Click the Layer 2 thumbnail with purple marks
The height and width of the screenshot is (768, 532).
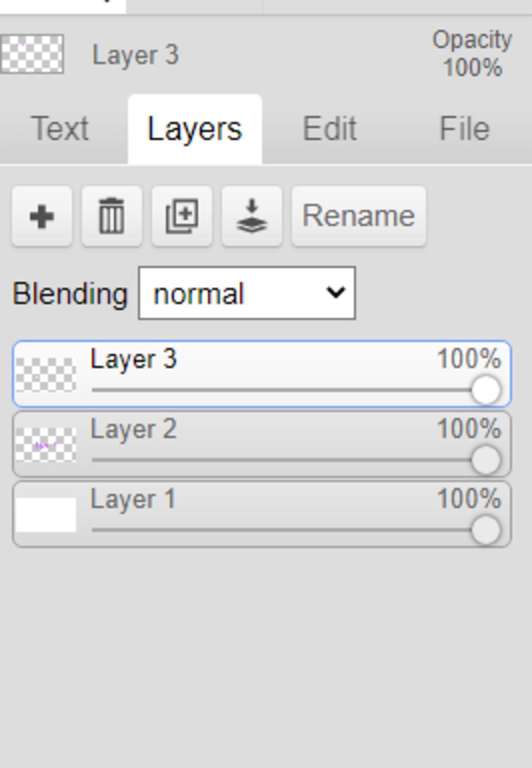[46, 445]
